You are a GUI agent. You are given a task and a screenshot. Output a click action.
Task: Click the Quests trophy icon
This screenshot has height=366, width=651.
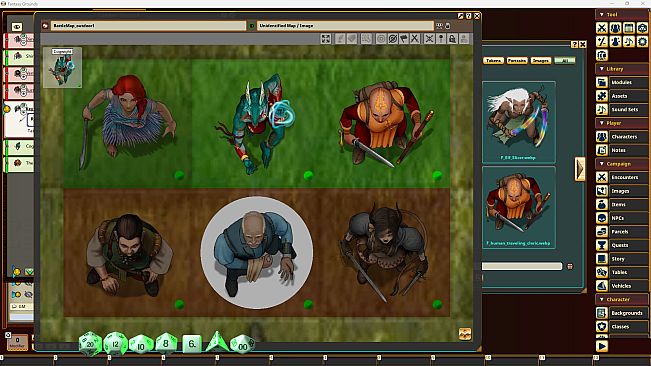click(602, 245)
